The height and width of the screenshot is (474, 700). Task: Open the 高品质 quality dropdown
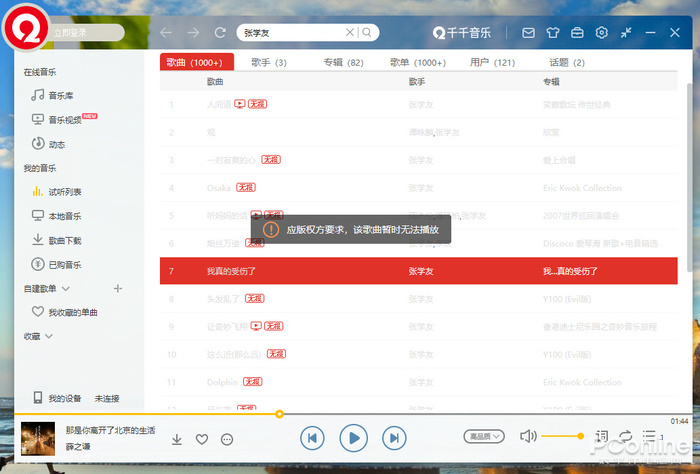click(484, 436)
